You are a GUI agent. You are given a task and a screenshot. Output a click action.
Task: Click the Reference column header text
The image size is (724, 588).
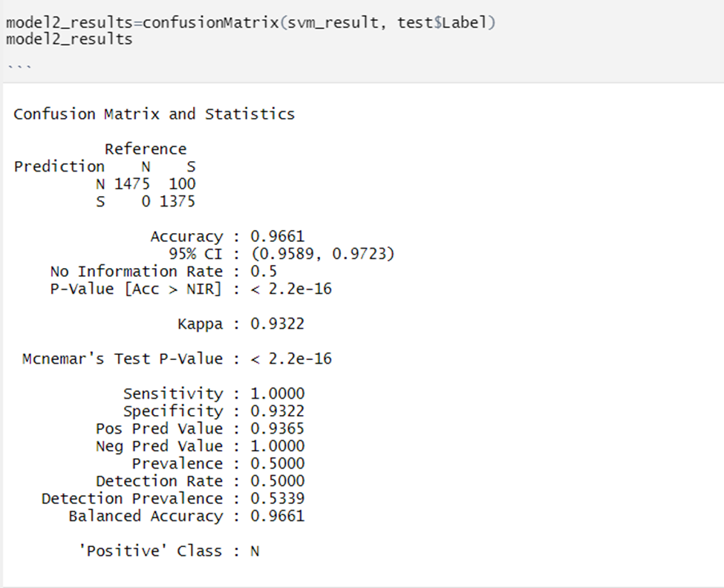[146, 149]
